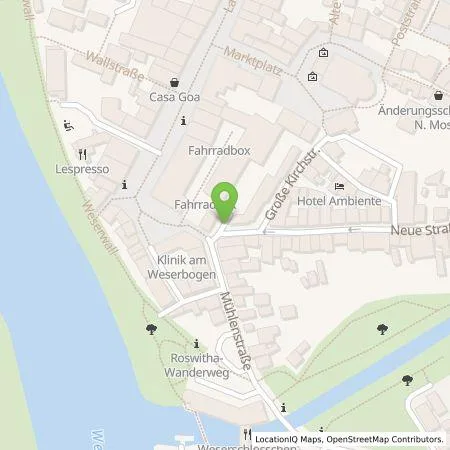
Task: Click the info icon near the river bridge
Action: [x=283, y=407]
